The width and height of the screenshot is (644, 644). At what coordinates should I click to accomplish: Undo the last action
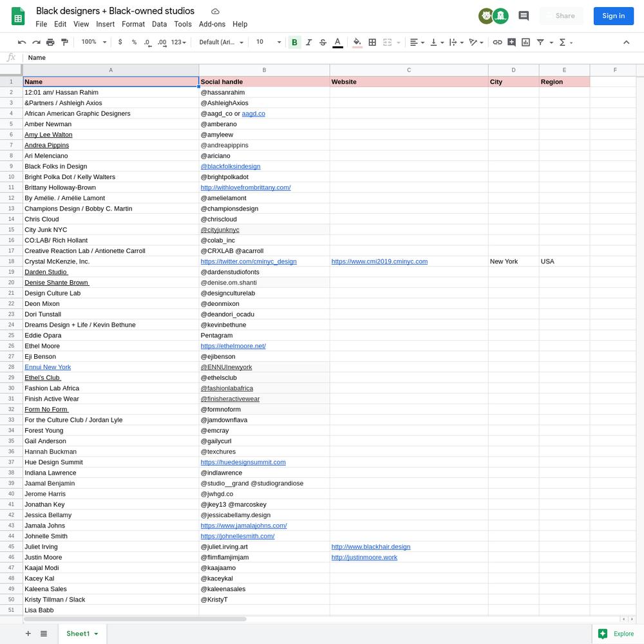pos(22,43)
